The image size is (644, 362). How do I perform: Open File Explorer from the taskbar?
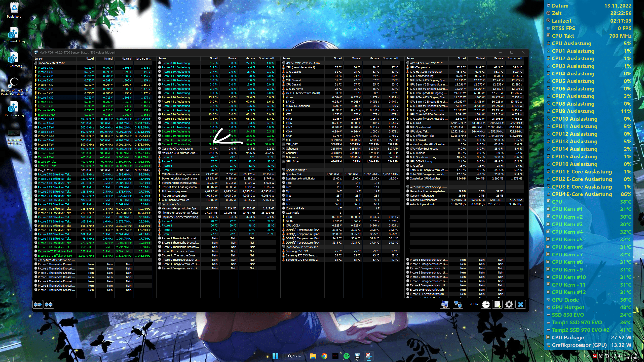(x=313, y=356)
